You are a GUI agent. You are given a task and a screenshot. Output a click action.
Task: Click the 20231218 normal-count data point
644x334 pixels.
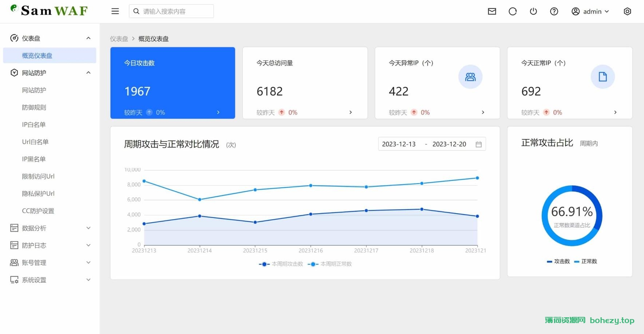click(x=422, y=183)
